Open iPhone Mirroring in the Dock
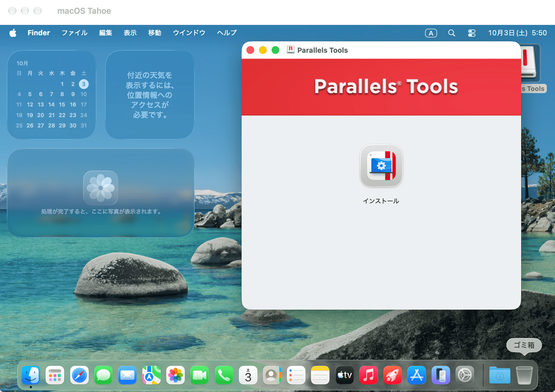The width and height of the screenshot is (555, 392). click(x=441, y=375)
